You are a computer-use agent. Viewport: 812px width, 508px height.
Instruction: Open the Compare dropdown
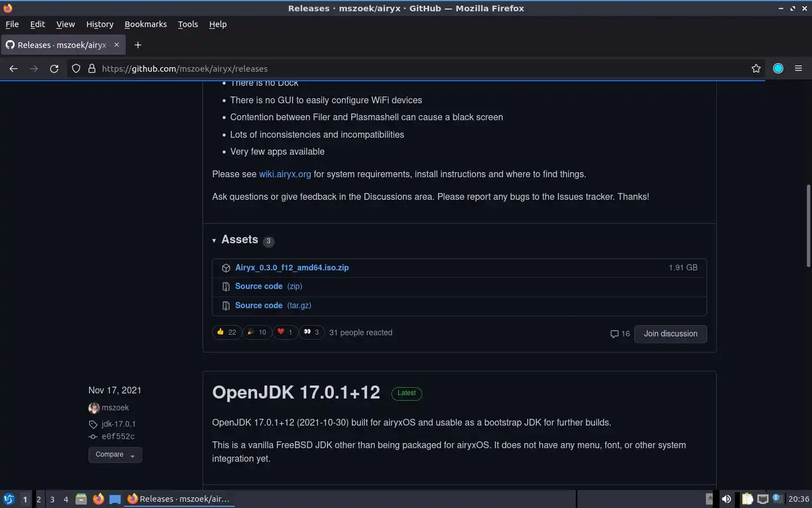tap(115, 454)
